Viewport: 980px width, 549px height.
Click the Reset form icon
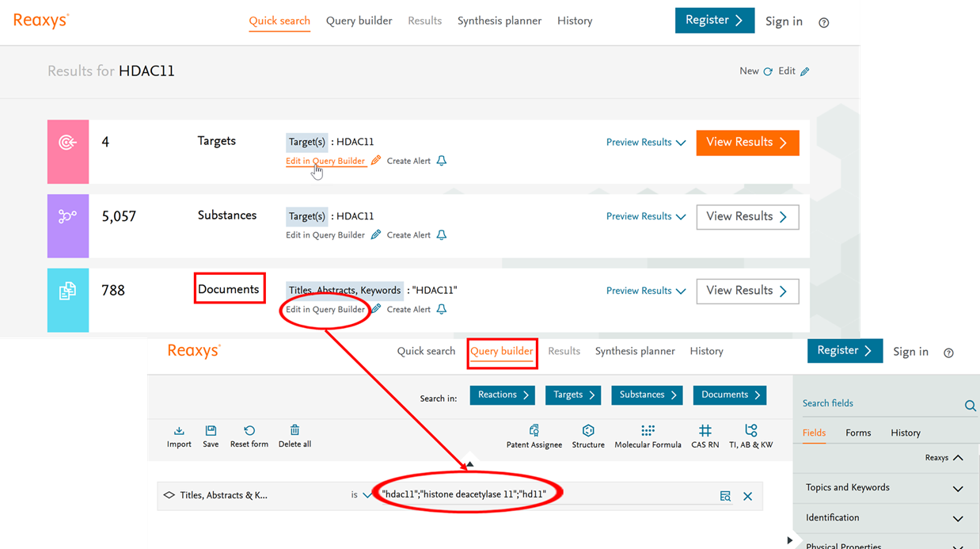[x=249, y=431]
